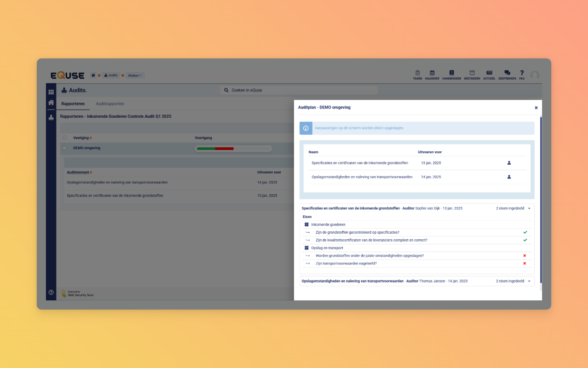Screen dimensions: 588x368
Task: Click the Inkomende goederen section icon
Action: pyautogui.click(x=306, y=224)
